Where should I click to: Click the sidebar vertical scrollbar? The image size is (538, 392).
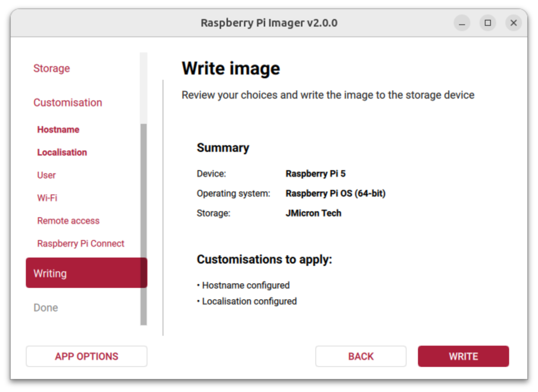tap(143, 224)
